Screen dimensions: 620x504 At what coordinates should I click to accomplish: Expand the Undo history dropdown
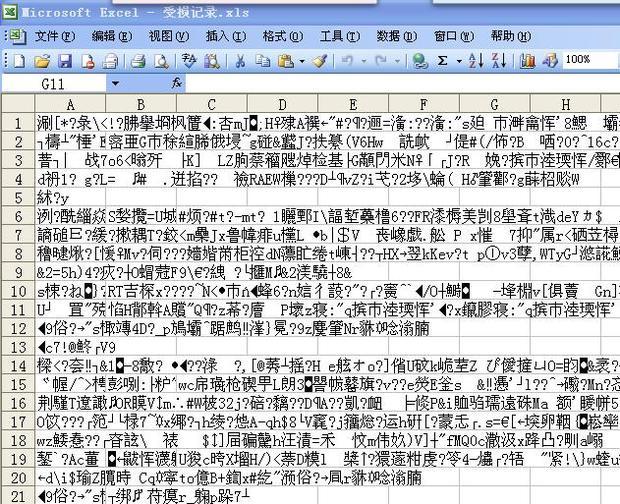pyautogui.click(x=364, y=61)
